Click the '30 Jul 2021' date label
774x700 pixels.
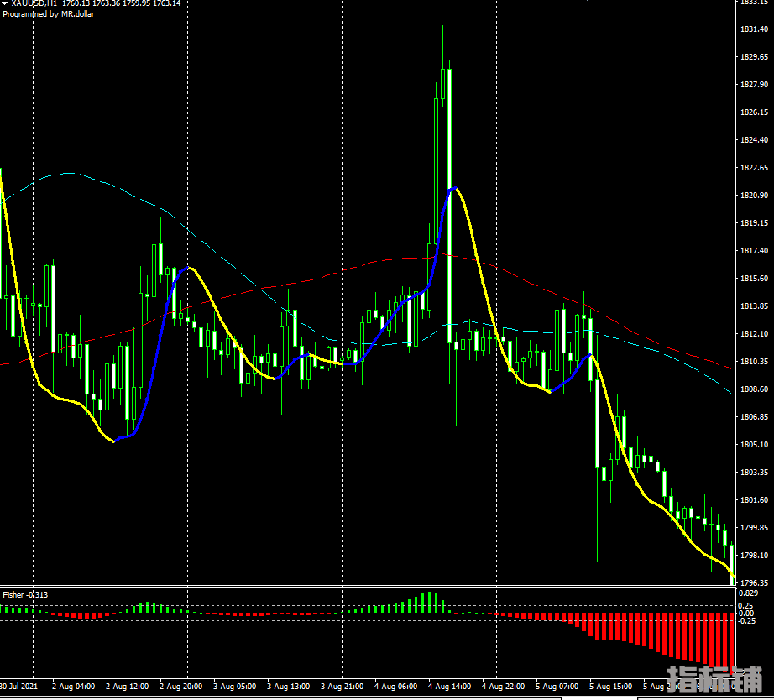18,687
